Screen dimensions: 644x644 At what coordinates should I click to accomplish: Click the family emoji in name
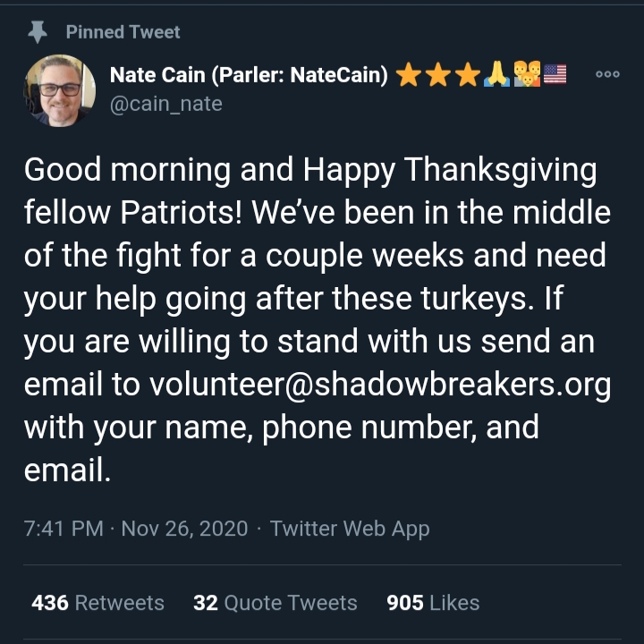pos(527,74)
